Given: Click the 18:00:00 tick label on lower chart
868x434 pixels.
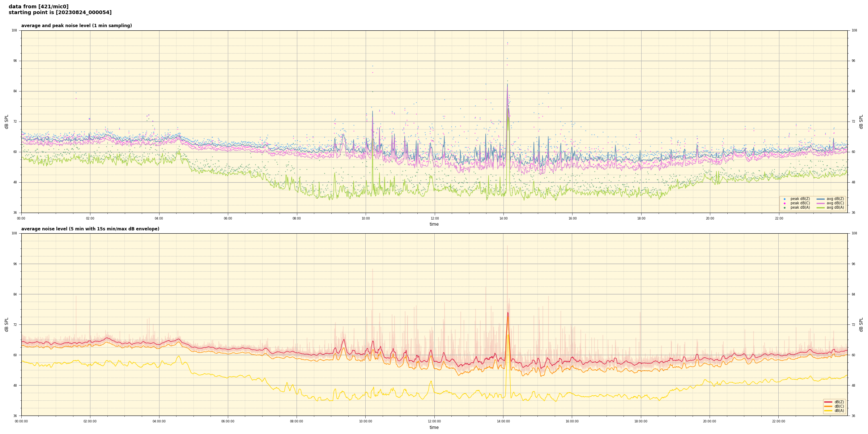Looking at the screenshot, I should 641,421.
